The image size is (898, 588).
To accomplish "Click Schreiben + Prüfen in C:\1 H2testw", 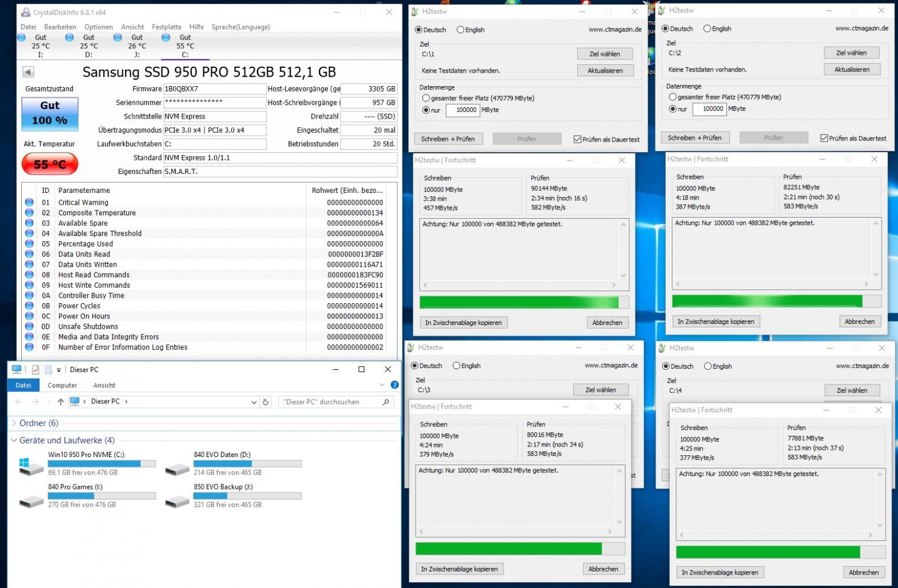I will (448, 139).
